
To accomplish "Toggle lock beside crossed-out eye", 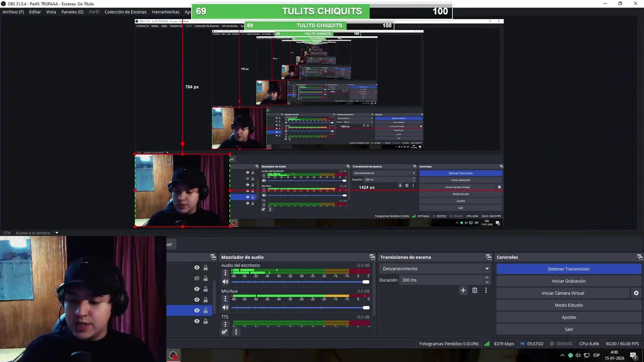I will [x=205, y=278].
